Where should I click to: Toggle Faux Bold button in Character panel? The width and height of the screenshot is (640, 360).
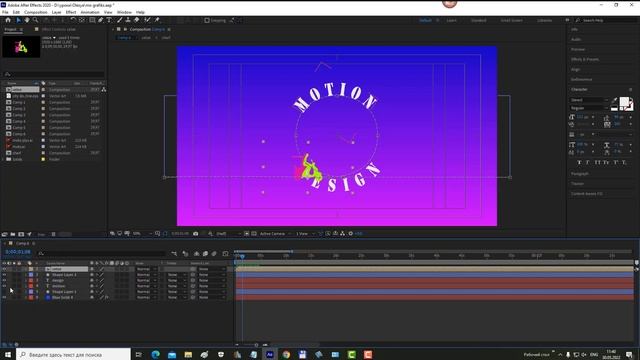[x=579, y=162]
